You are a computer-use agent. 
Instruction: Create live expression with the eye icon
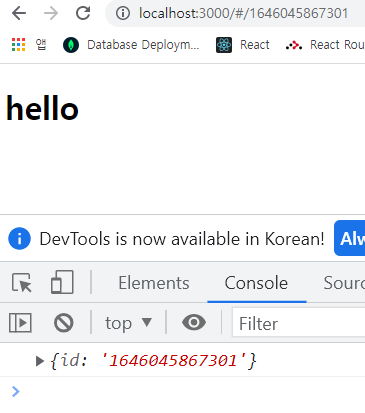click(x=194, y=322)
